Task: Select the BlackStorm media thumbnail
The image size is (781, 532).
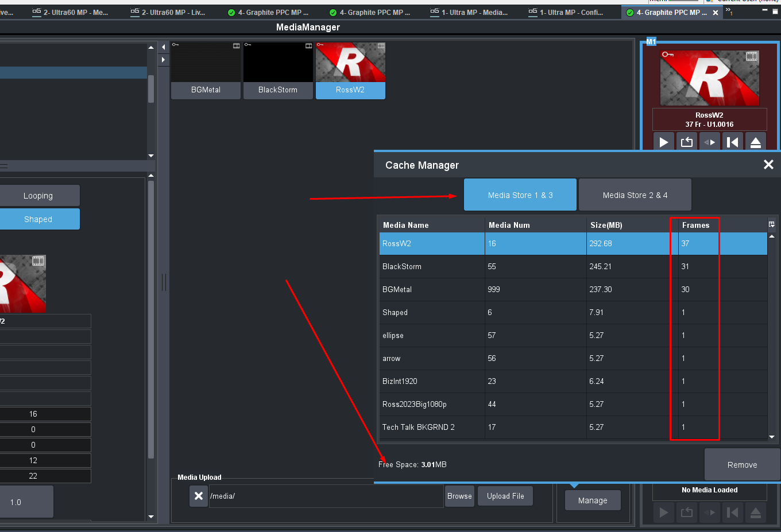Action: pyautogui.click(x=278, y=71)
